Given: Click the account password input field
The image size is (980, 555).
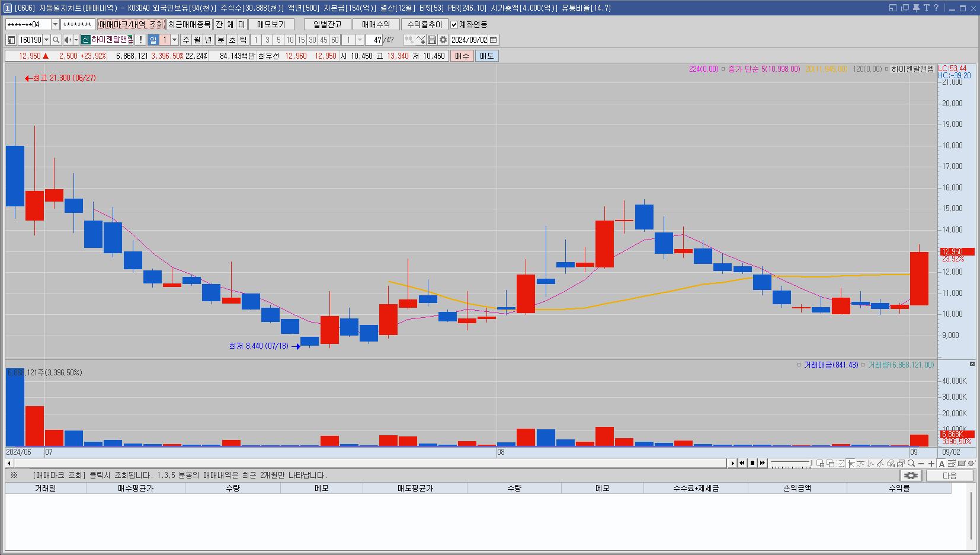Looking at the screenshot, I should pyautogui.click(x=78, y=24).
